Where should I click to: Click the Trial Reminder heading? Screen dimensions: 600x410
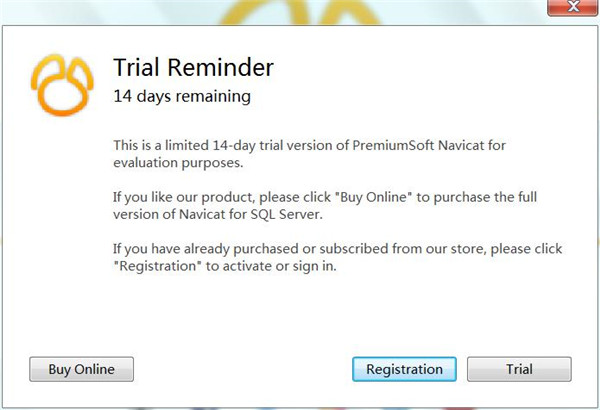click(x=194, y=68)
